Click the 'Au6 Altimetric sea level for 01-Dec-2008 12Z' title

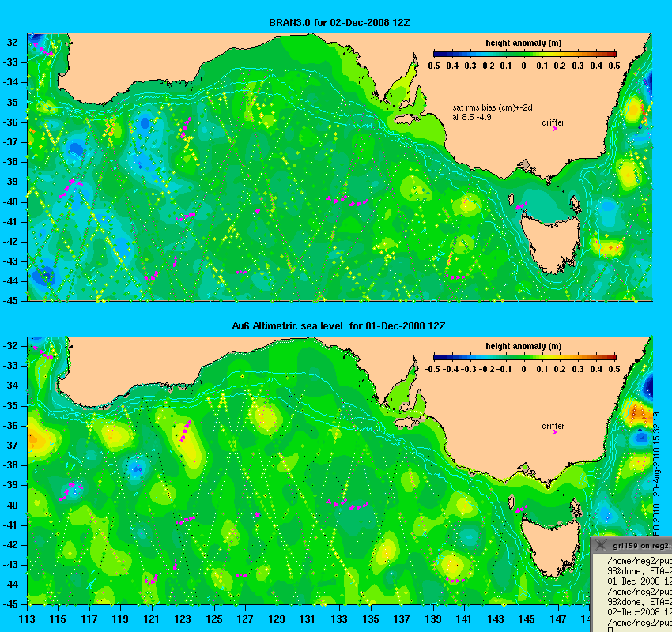tap(338, 326)
